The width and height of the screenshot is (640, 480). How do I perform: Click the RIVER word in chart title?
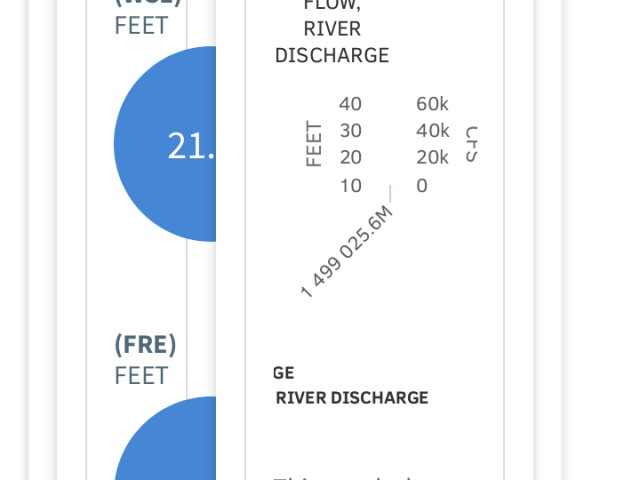click(x=332, y=29)
